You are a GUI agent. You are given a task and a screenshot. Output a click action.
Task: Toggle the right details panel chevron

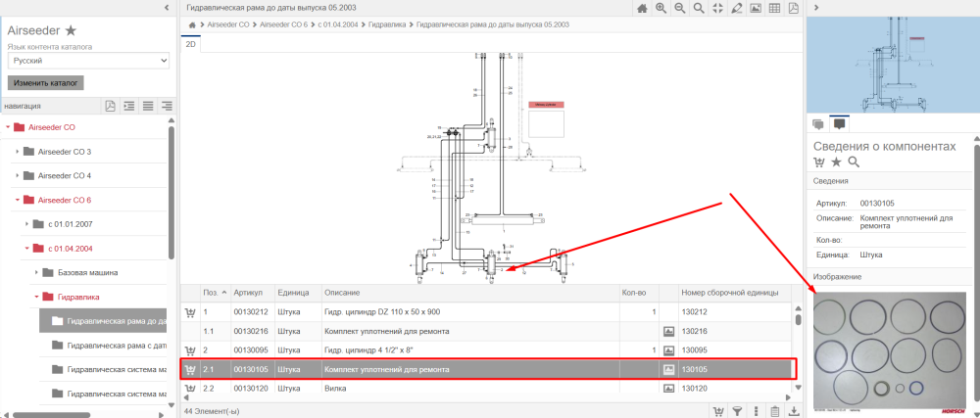click(817, 8)
